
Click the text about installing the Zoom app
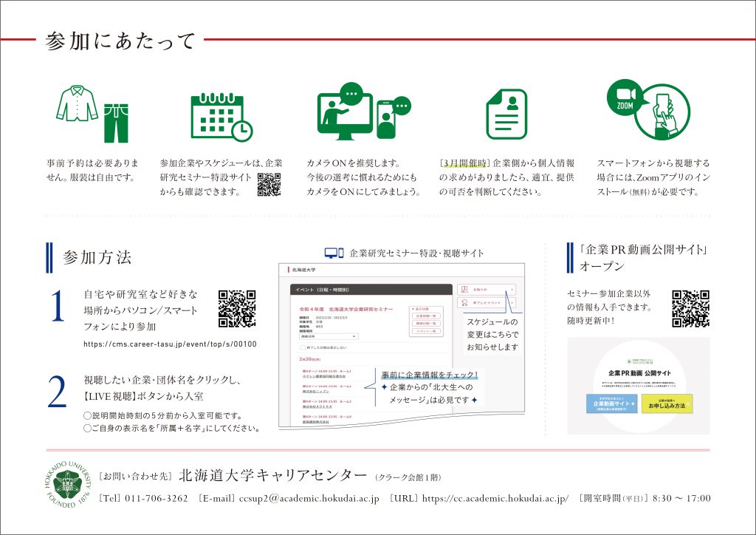(653, 177)
